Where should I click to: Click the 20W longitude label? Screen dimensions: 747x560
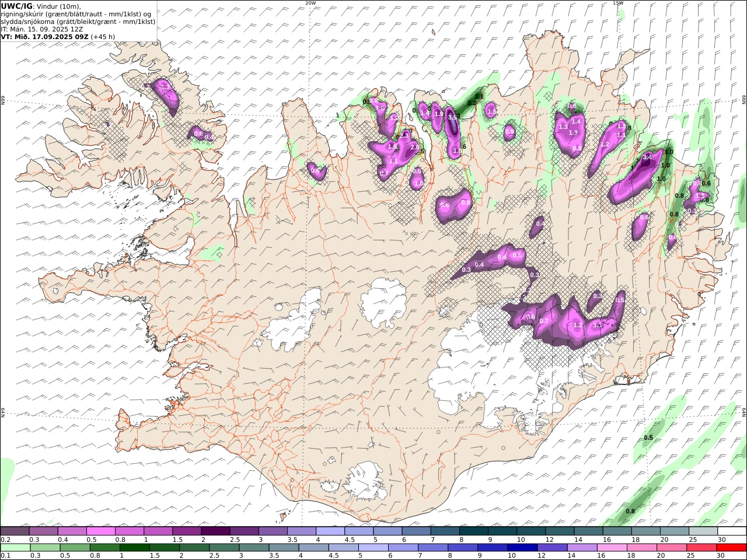[x=310, y=3]
